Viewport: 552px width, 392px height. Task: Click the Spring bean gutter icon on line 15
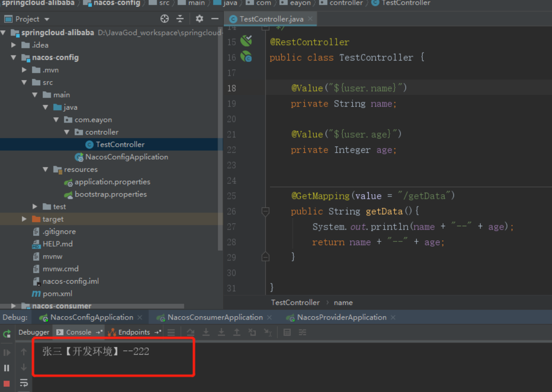pyautogui.click(x=246, y=41)
